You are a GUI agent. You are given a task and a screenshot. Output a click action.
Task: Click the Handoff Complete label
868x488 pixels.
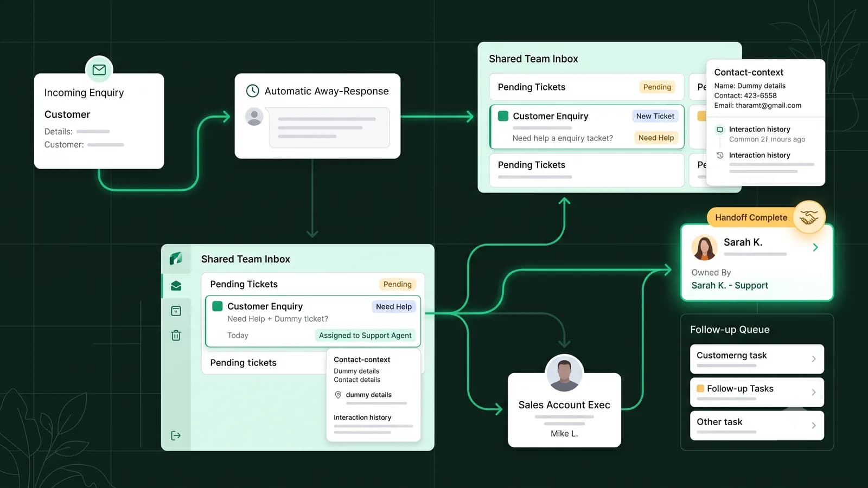(x=751, y=217)
